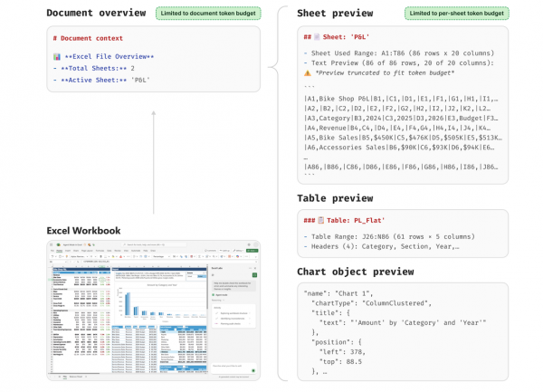This screenshot has height=392, width=543.
Task: Click the Excel Workbook screenshot thumbnail
Action: pyautogui.click(x=153, y=310)
